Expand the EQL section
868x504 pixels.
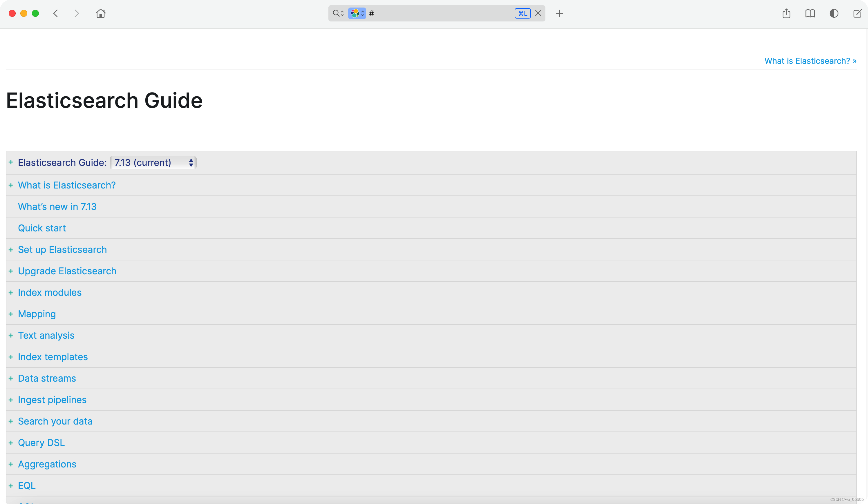pos(11,486)
